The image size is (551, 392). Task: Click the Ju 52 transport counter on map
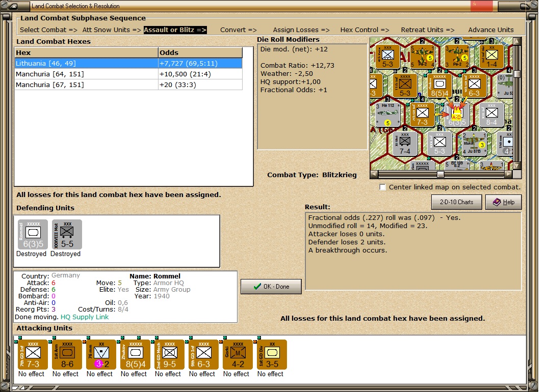point(505,86)
